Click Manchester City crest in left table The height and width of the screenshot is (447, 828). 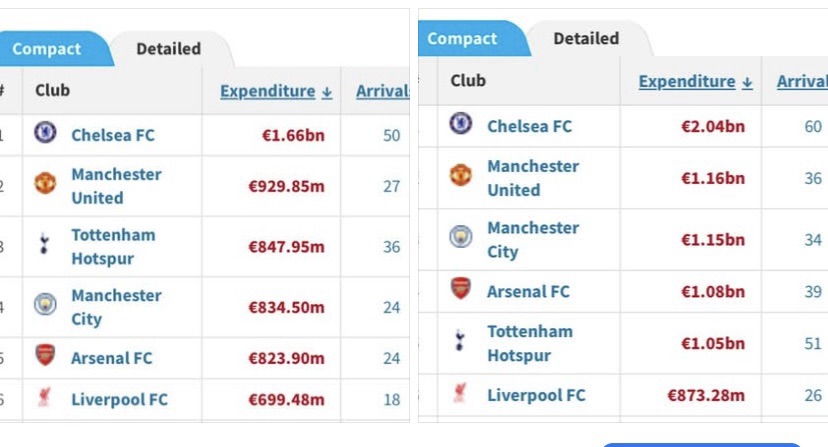tap(45, 306)
